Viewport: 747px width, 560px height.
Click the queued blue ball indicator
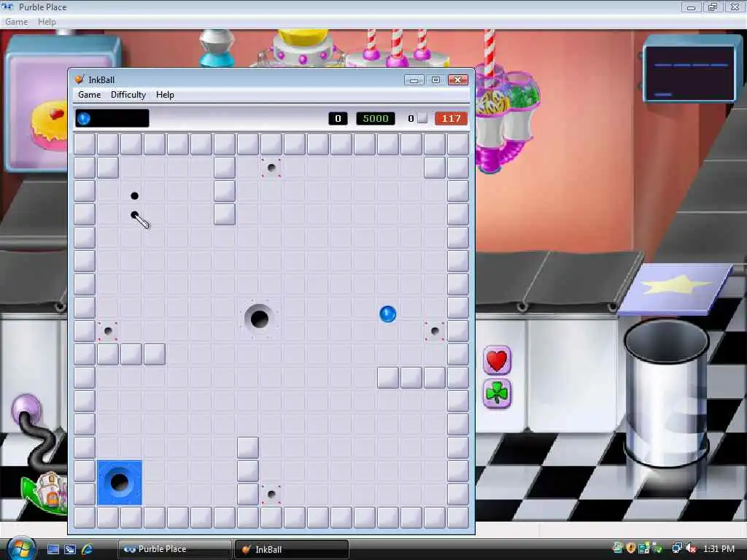point(84,118)
